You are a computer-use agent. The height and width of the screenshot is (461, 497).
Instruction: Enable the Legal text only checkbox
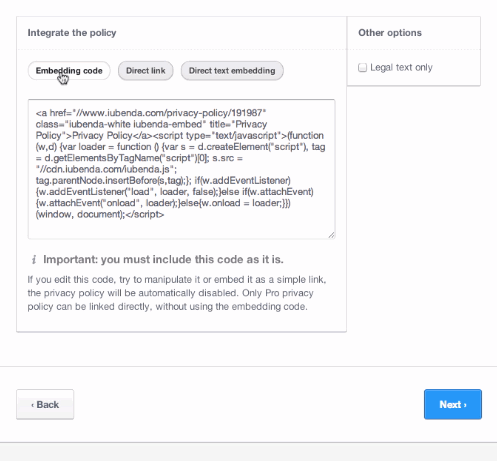(x=362, y=68)
